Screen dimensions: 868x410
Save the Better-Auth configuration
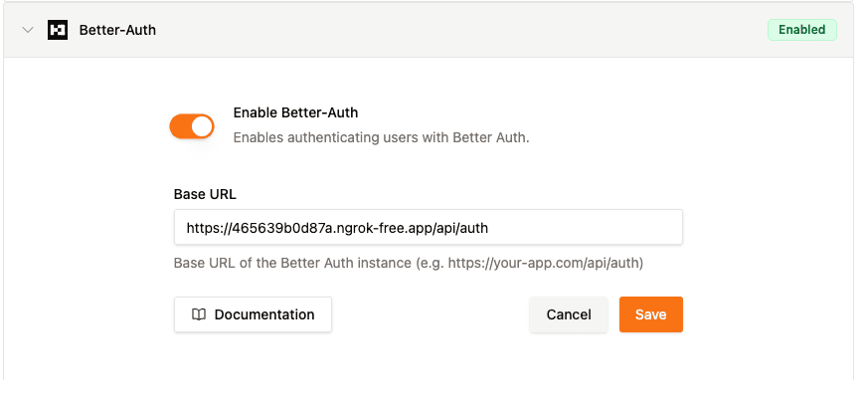click(x=650, y=314)
